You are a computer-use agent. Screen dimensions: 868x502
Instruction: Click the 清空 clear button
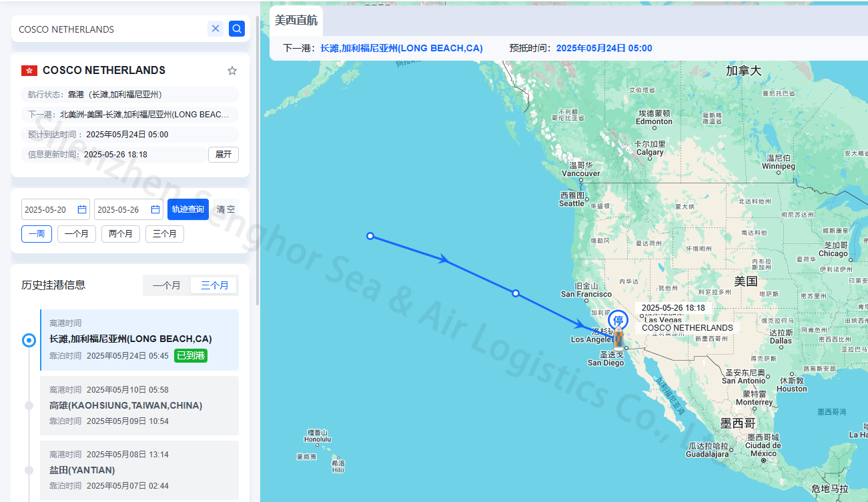click(x=226, y=209)
